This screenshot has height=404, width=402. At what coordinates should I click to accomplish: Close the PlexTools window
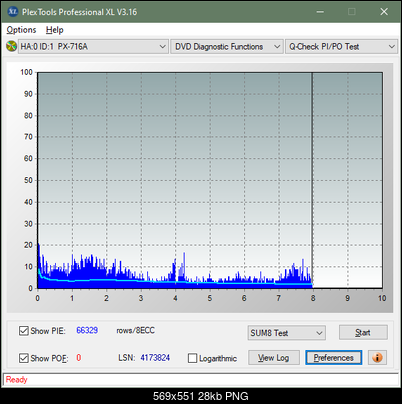coord(384,12)
